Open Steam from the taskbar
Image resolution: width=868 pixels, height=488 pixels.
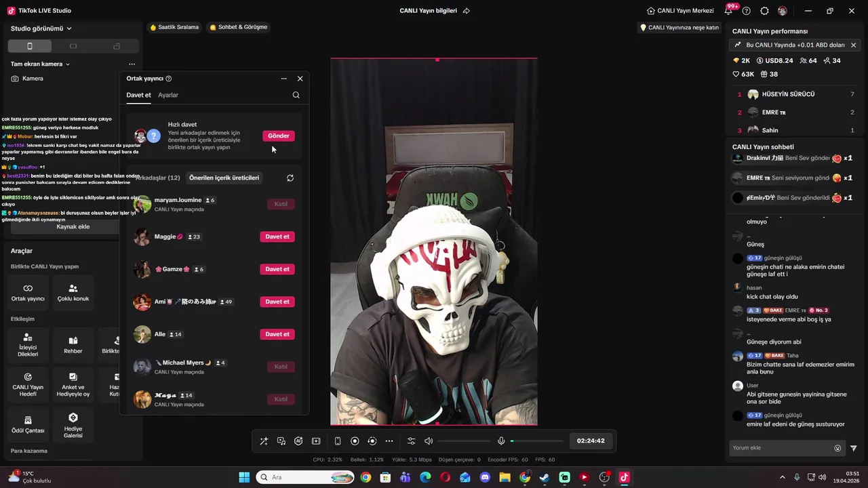pyautogui.click(x=545, y=477)
